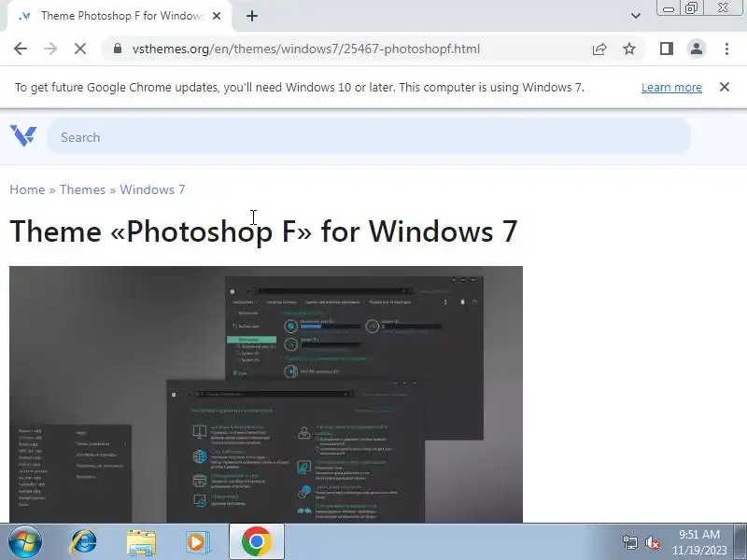Select the Theme Photoshop F browser tab
The height and width of the screenshot is (560, 747).
tap(120, 16)
